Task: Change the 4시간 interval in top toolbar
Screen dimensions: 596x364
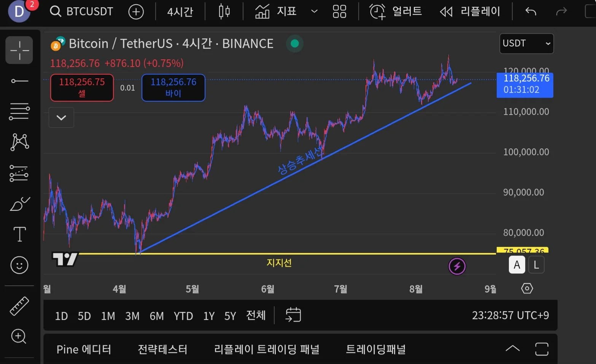Action: (x=180, y=11)
